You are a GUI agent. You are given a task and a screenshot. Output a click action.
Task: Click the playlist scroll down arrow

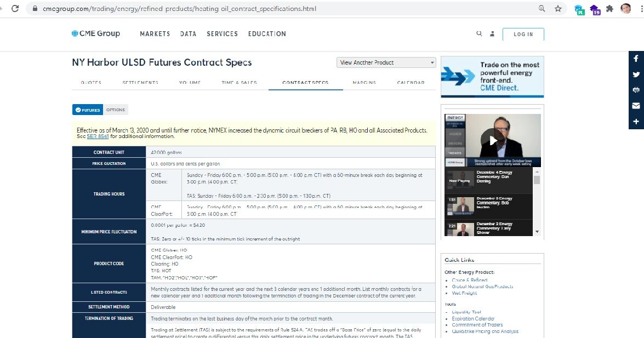(x=537, y=232)
